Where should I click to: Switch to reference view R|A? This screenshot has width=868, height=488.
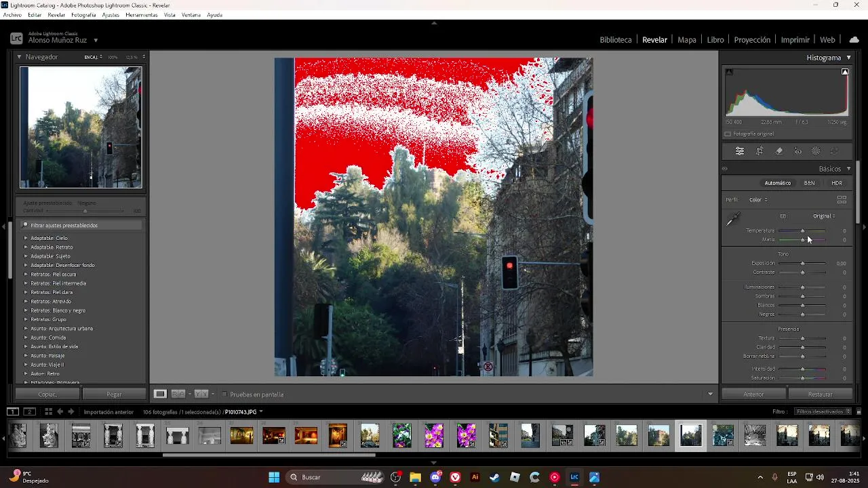[178, 394]
